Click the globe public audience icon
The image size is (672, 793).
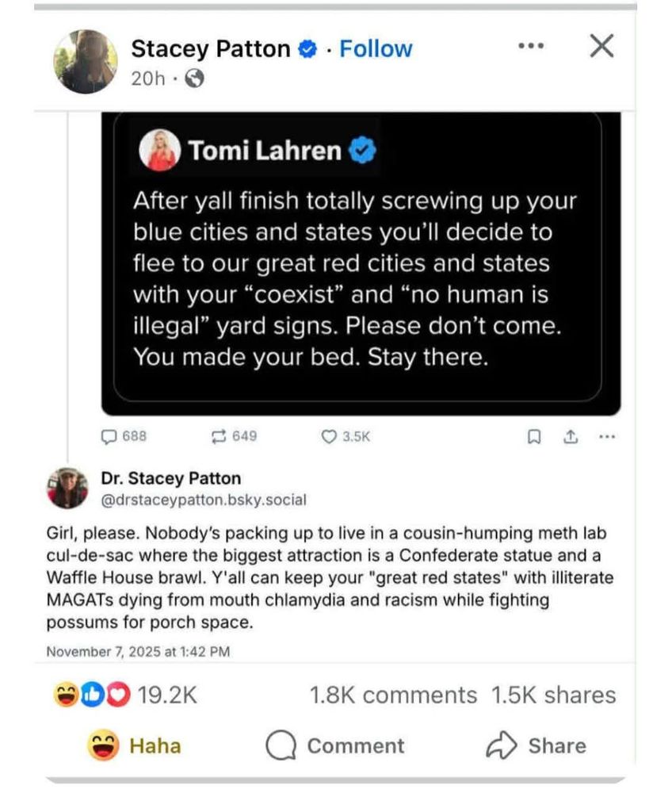pyautogui.click(x=193, y=79)
